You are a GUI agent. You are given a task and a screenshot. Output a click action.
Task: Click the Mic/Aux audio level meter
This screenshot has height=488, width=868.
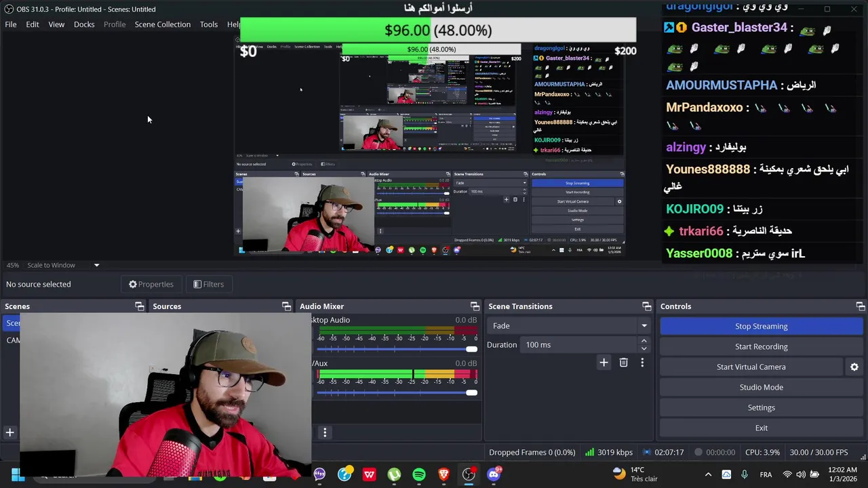click(x=397, y=374)
